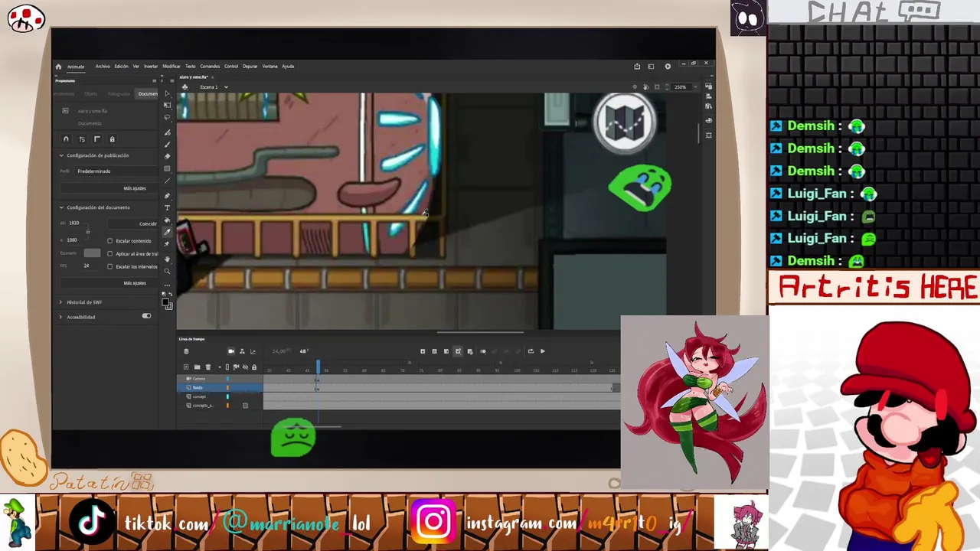980x551 pixels.
Task: Toggle the Accesibilidad switch
Action: point(146,316)
